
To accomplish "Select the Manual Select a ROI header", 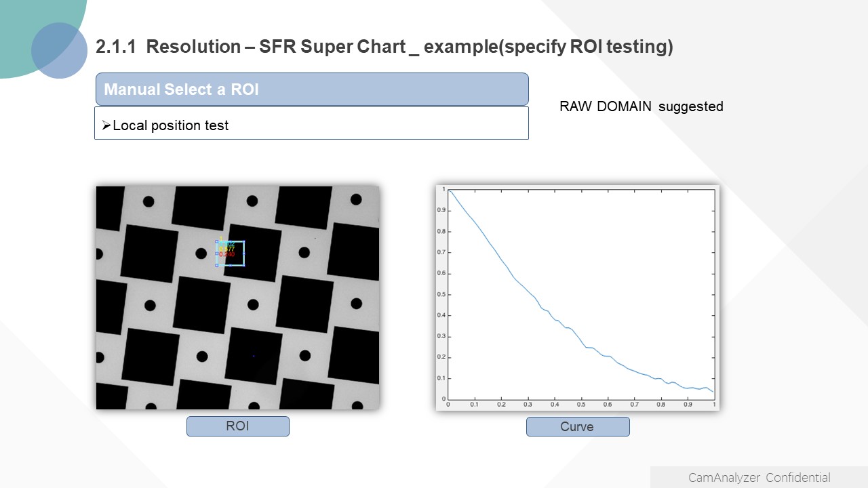I will tap(311, 89).
